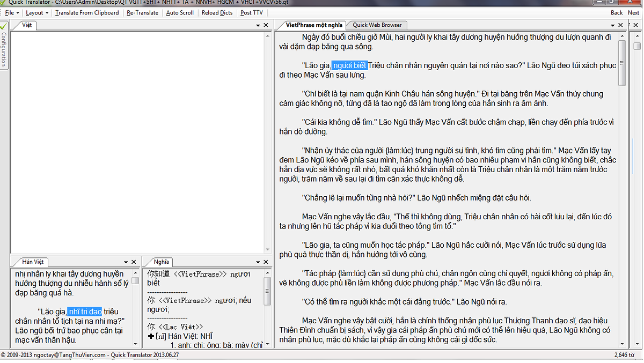Select the Hán Việt tab

click(x=33, y=262)
